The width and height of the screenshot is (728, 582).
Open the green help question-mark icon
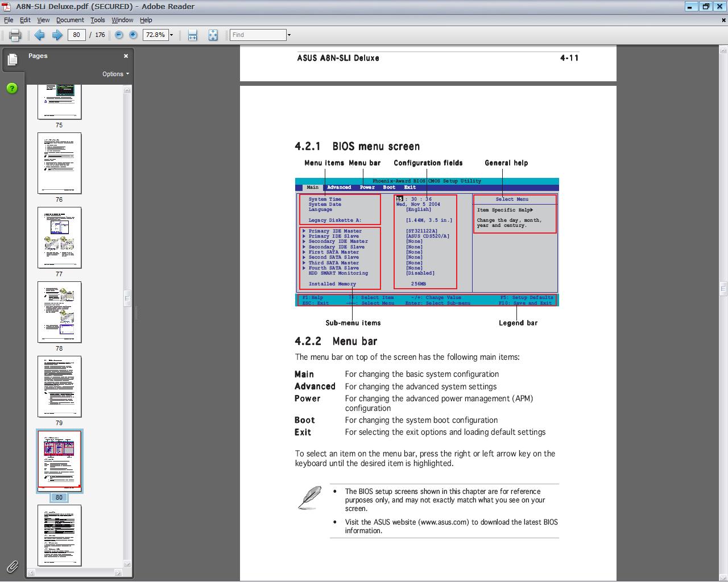coord(12,88)
